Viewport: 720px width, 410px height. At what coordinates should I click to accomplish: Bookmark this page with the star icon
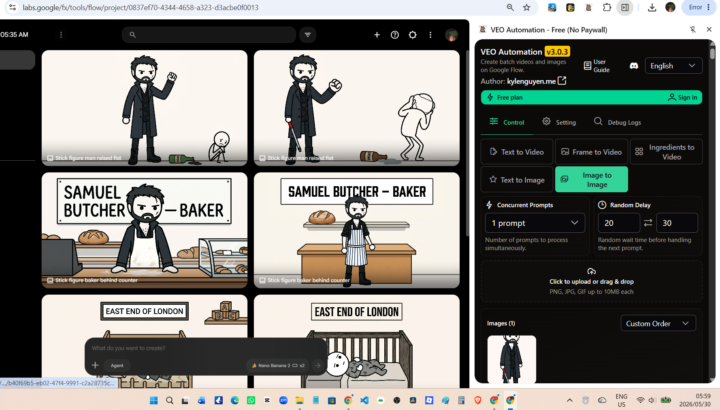tap(527, 7)
